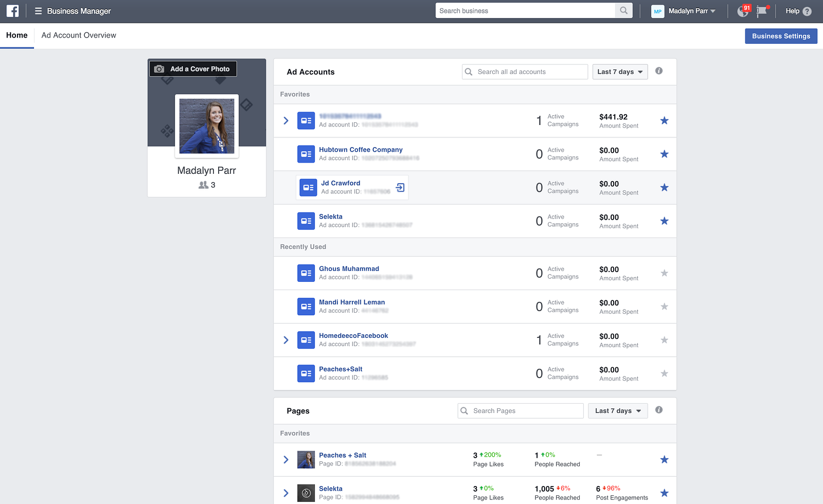Open Jd Crawford account via arrow icon
Image resolution: width=823 pixels, height=504 pixels.
click(x=400, y=188)
